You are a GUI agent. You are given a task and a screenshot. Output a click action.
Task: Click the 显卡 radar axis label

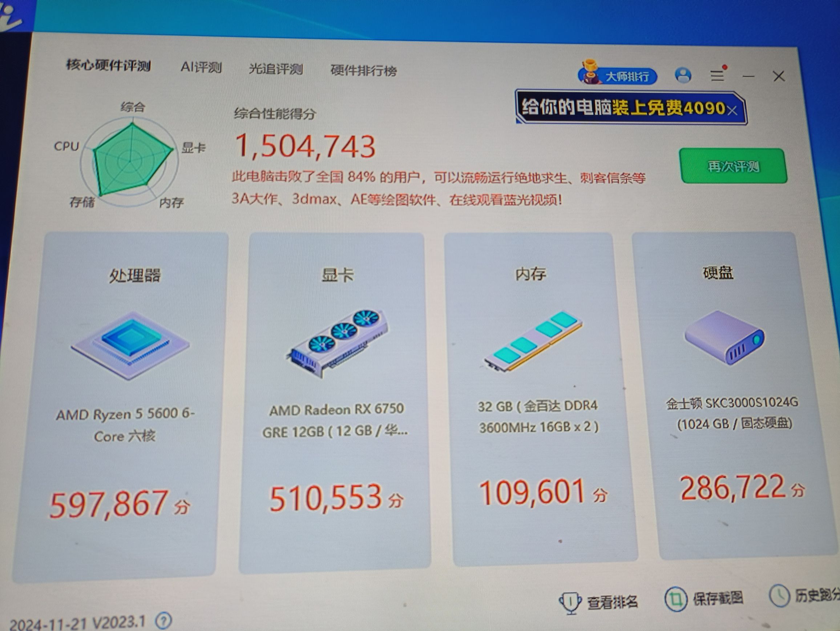[194, 148]
